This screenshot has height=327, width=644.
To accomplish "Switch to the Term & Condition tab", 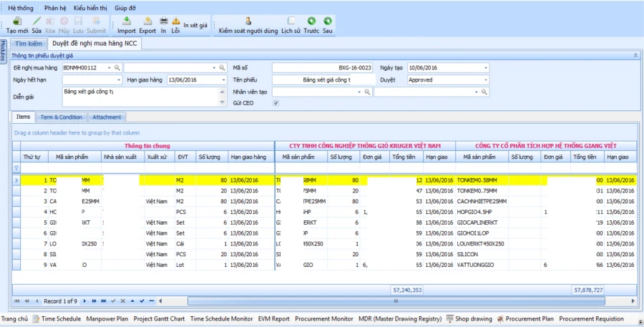I will coord(62,117).
